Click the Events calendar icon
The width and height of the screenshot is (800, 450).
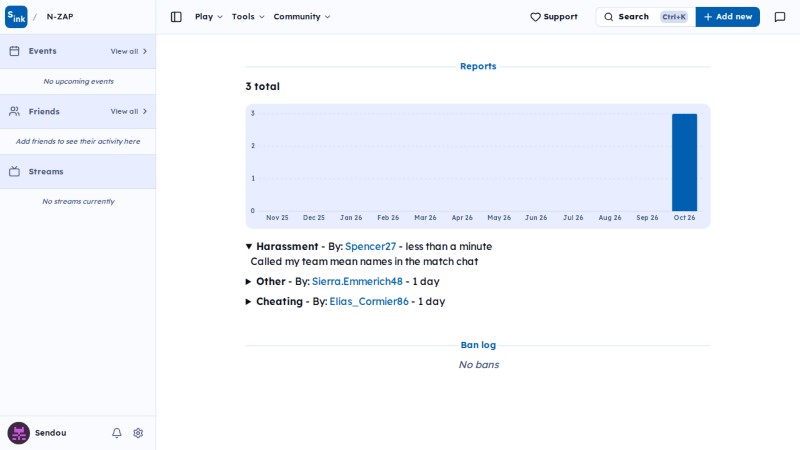point(14,51)
